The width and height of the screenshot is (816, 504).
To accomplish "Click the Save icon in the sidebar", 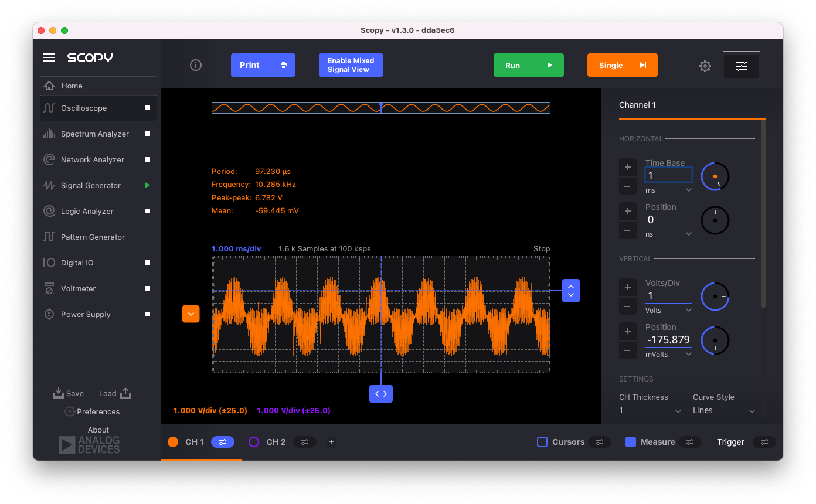I will point(58,393).
